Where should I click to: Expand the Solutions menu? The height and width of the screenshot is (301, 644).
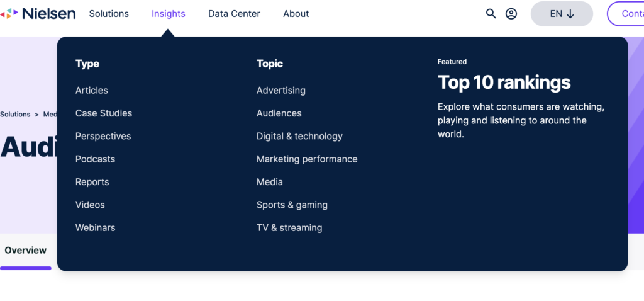(x=109, y=14)
